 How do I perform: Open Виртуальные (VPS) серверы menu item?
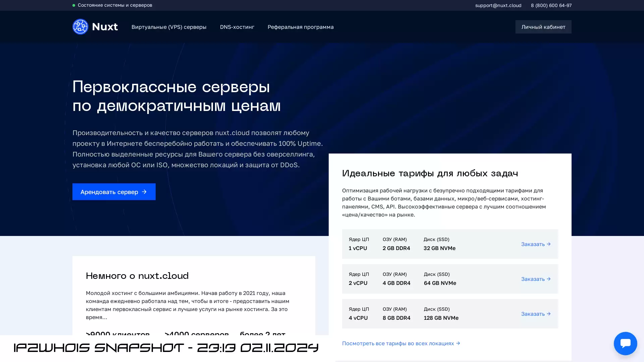[x=169, y=27]
